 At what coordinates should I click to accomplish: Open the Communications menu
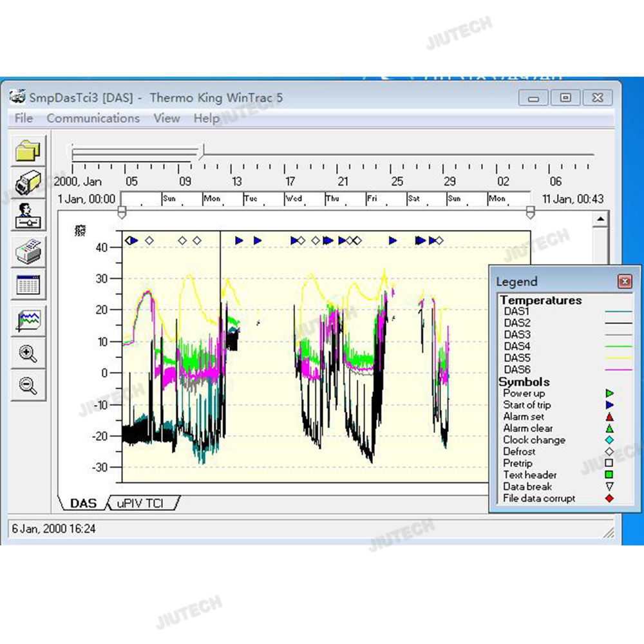[93, 118]
